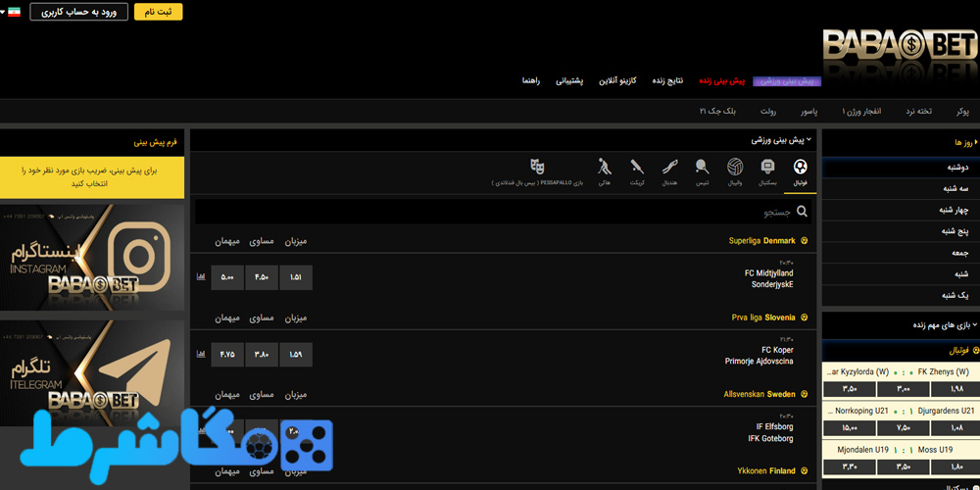Select چهار شنبه in the days list
980x490 pixels.
tap(901, 211)
